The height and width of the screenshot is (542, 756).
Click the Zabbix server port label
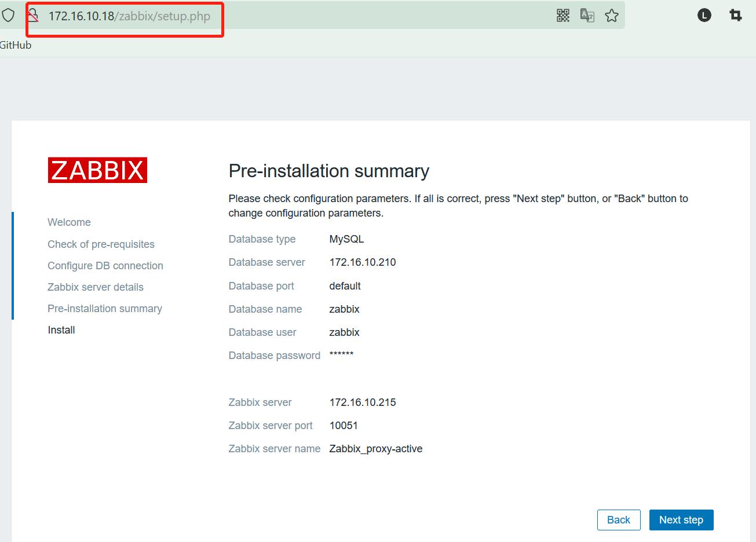coord(271,426)
